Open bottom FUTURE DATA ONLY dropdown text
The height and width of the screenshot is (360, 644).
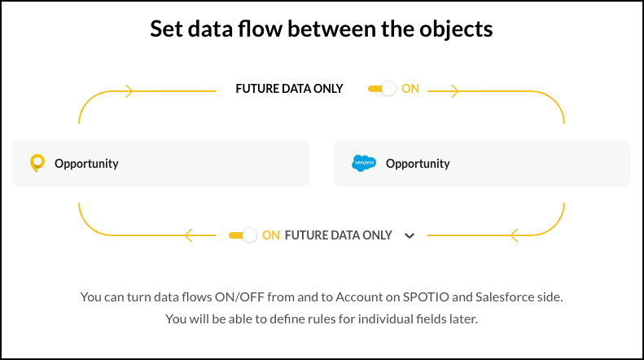[339, 235]
